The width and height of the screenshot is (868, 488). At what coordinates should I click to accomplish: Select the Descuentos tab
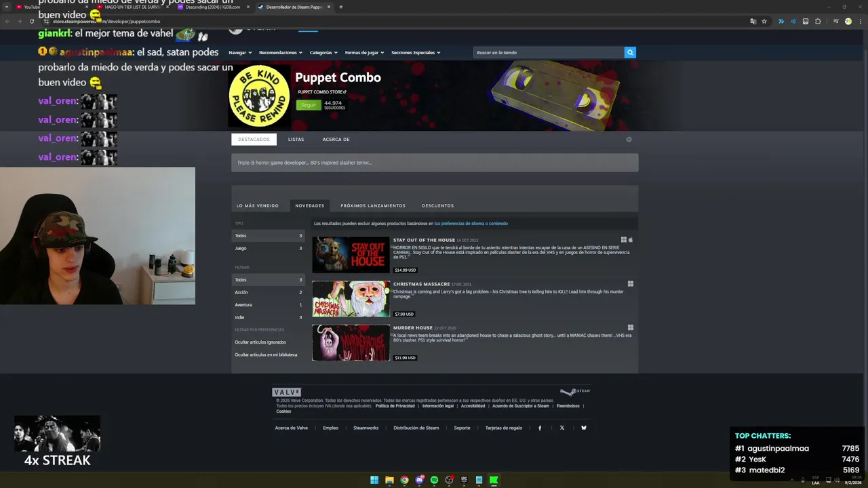(x=438, y=205)
